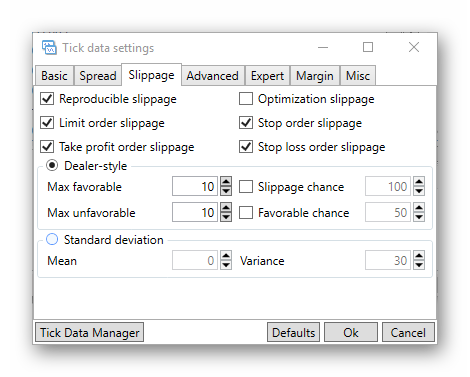Reset settings with Defaults button

click(x=293, y=332)
